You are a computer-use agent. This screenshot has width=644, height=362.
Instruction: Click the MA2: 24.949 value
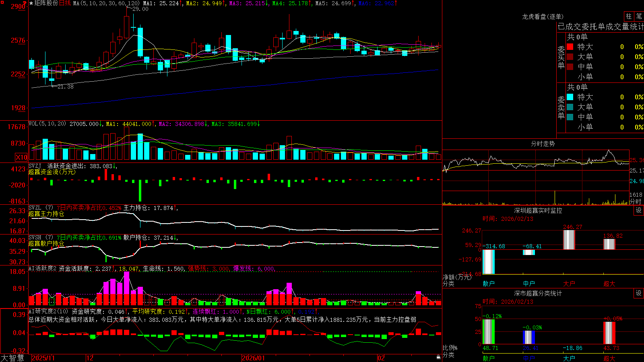[205, 3]
